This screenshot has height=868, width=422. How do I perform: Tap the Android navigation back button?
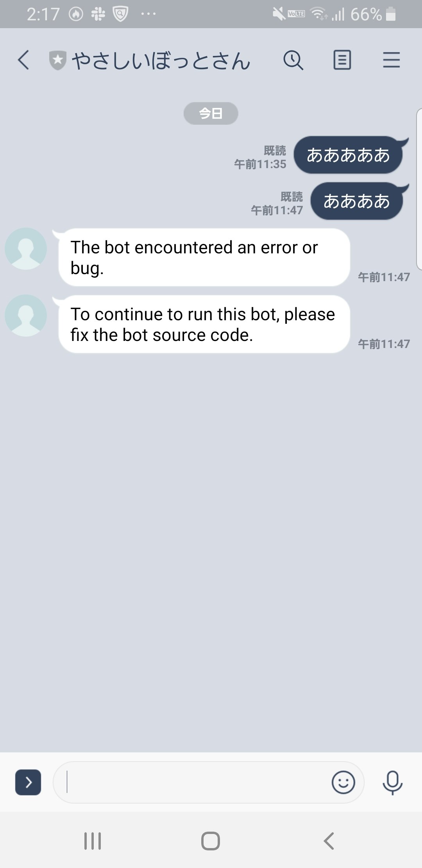[329, 841]
